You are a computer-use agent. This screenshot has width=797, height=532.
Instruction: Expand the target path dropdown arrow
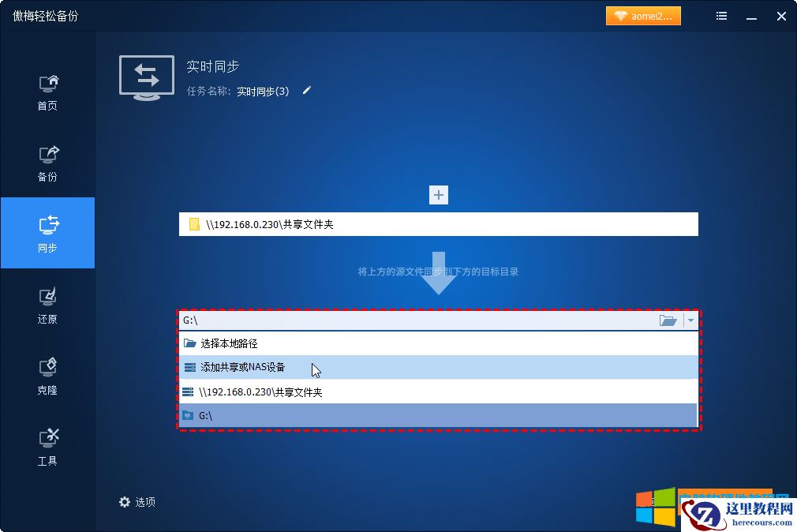click(690, 320)
